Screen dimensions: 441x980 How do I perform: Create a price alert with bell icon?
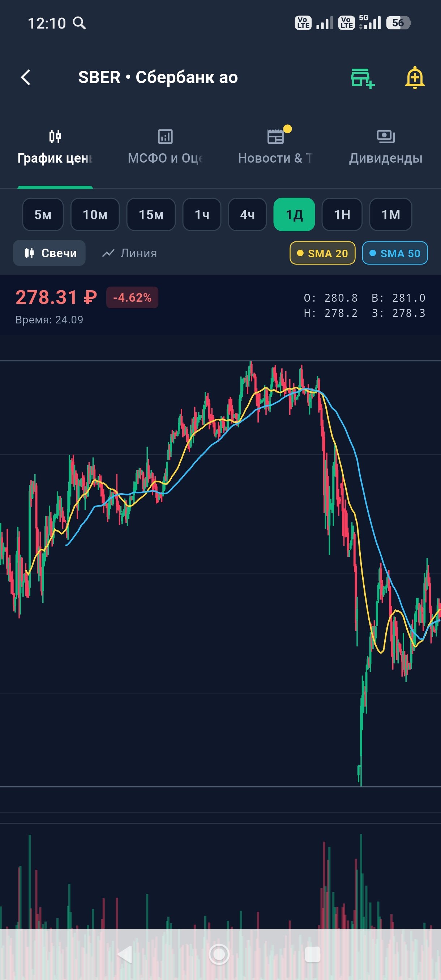[415, 78]
